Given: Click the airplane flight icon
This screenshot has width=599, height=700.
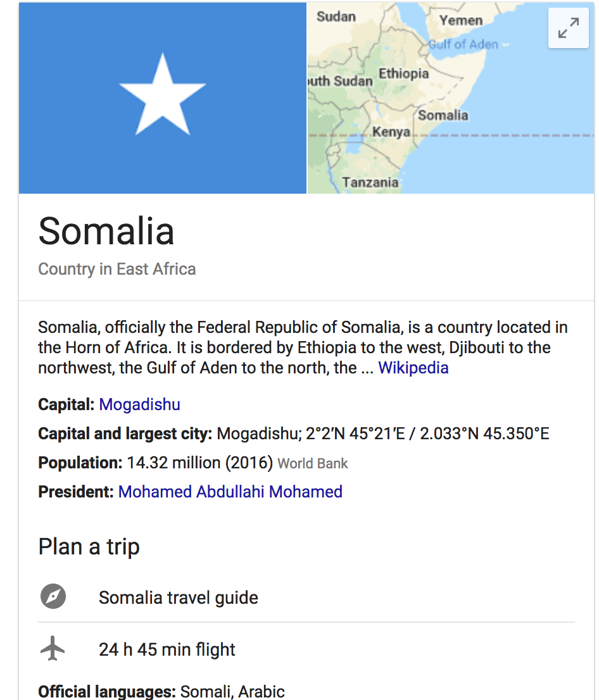Looking at the screenshot, I should 53,647.
